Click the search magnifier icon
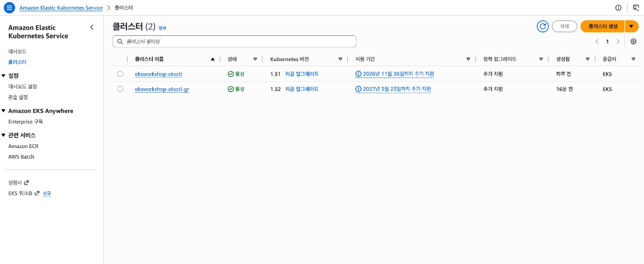Screen dimensions: 644x264 [120, 42]
